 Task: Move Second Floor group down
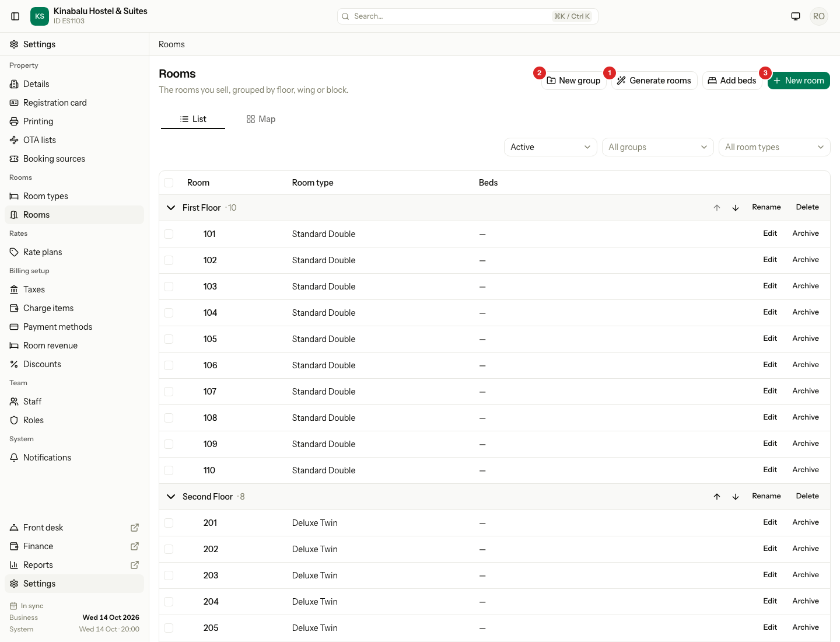click(x=736, y=497)
